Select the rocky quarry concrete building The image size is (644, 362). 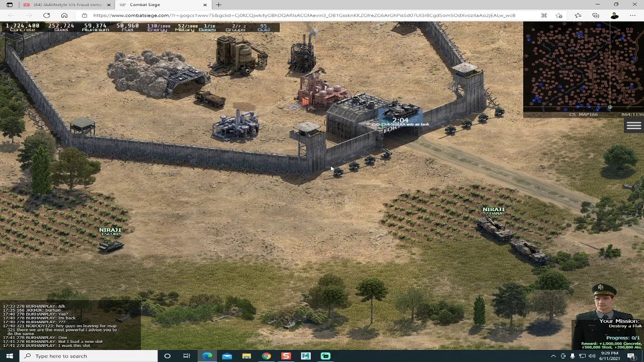(x=157, y=74)
